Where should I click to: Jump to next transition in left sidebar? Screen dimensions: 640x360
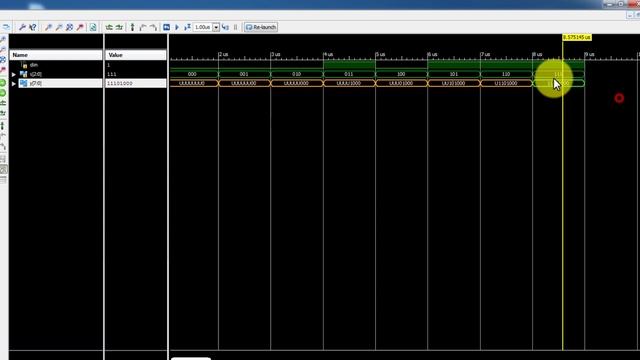click(3, 146)
